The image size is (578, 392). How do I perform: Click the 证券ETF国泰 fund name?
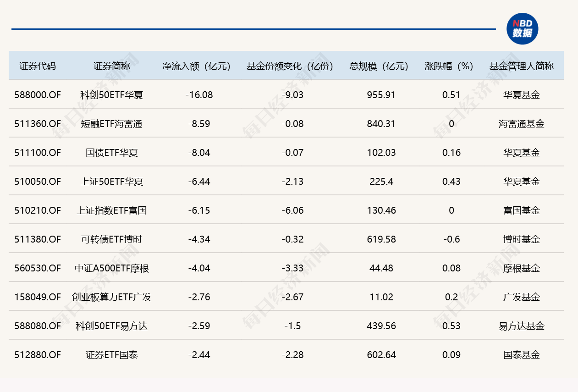pos(111,355)
